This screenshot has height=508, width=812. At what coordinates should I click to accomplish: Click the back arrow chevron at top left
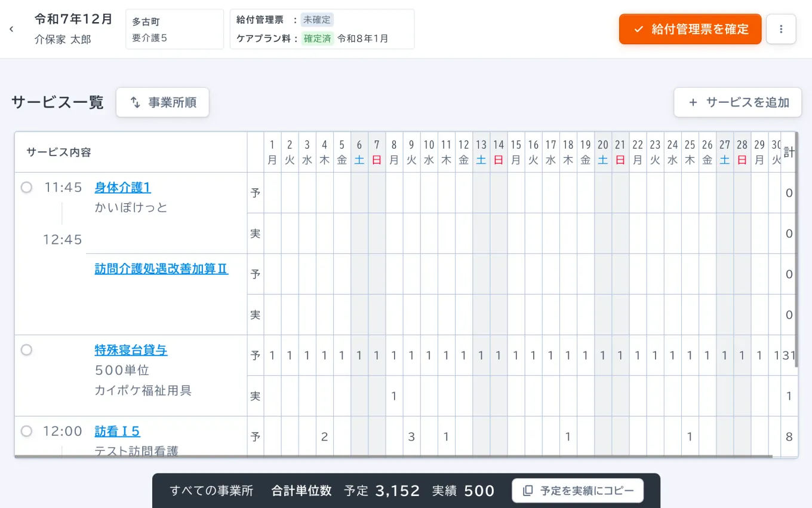tap(11, 29)
